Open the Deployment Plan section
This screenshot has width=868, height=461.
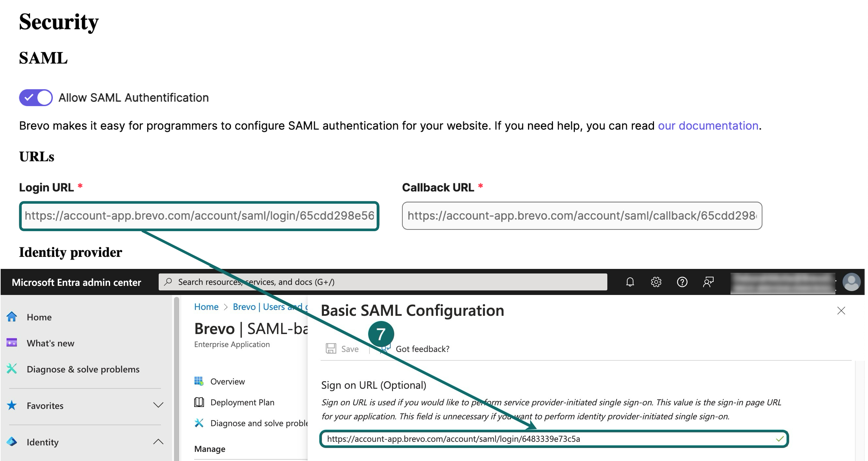[242, 402]
